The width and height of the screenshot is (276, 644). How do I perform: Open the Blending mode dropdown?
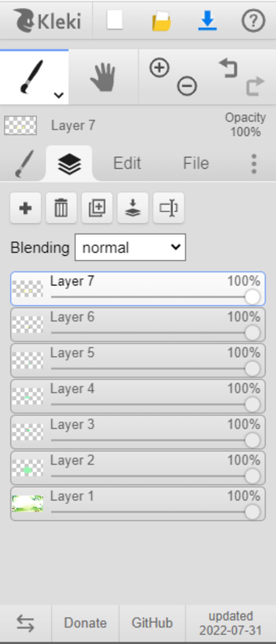click(130, 248)
